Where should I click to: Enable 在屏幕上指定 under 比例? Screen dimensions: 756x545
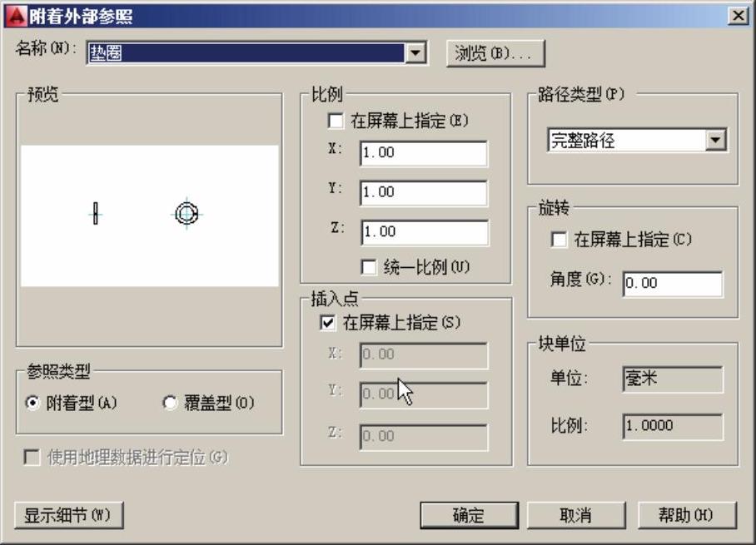(x=336, y=121)
